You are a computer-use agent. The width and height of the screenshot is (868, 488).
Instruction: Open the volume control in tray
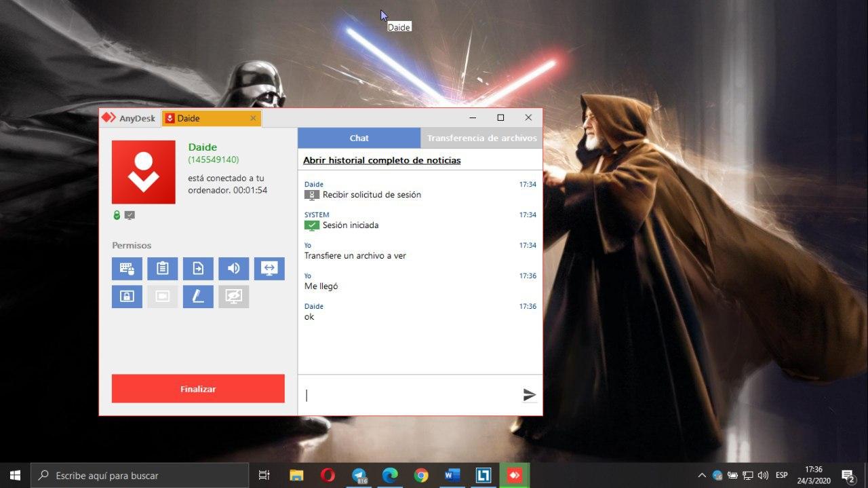pos(763,475)
